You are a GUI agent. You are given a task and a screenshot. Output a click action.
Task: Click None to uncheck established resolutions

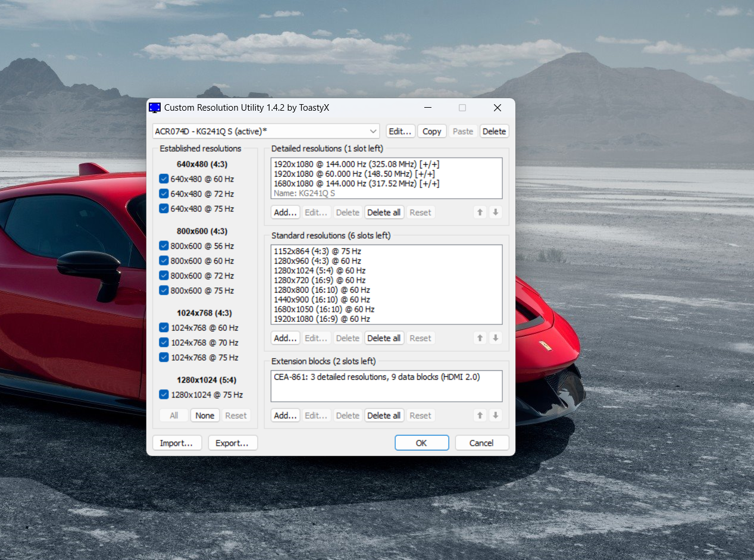(x=205, y=415)
